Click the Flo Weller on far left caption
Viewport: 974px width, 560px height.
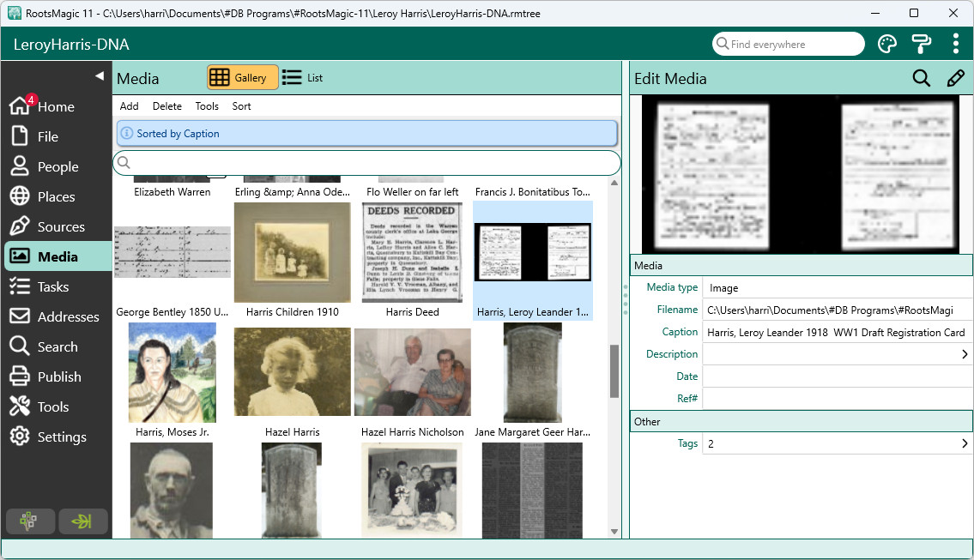point(413,192)
